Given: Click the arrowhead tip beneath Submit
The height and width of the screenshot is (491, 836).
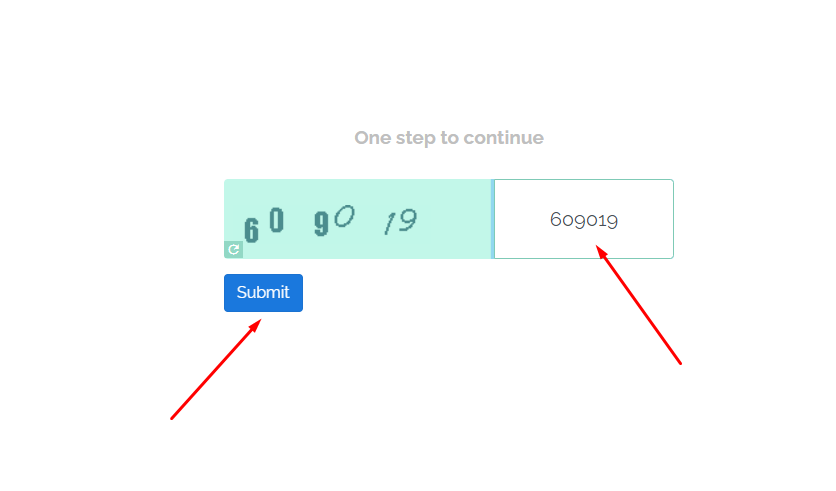Looking at the screenshot, I should tap(259, 321).
